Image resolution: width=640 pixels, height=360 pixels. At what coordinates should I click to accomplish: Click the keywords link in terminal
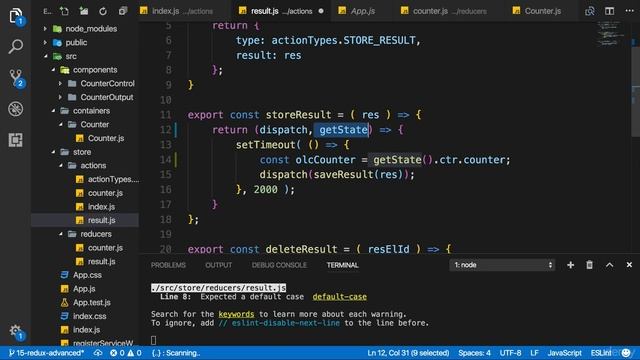(236, 314)
